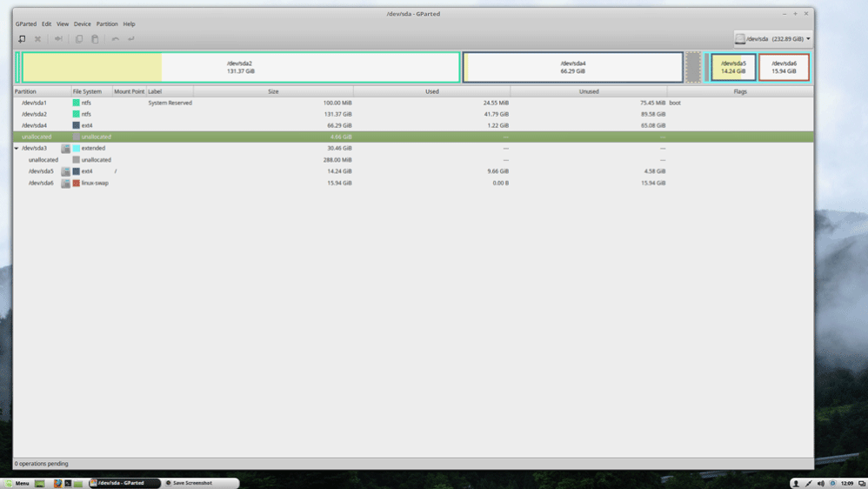The image size is (868, 489).
Task: Open the Partition menu
Action: point(107,24)
